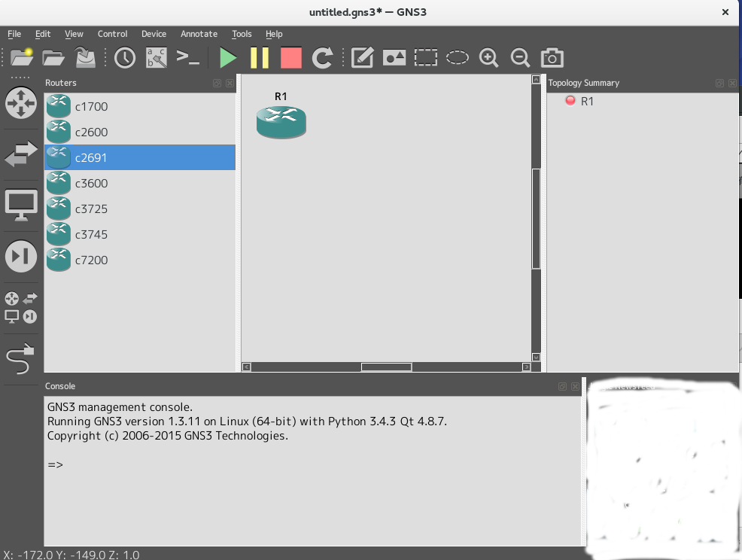Viewport: 742px width, 560px height.
Task: Click R1 entry in Topology Summary
Action: 587,102
